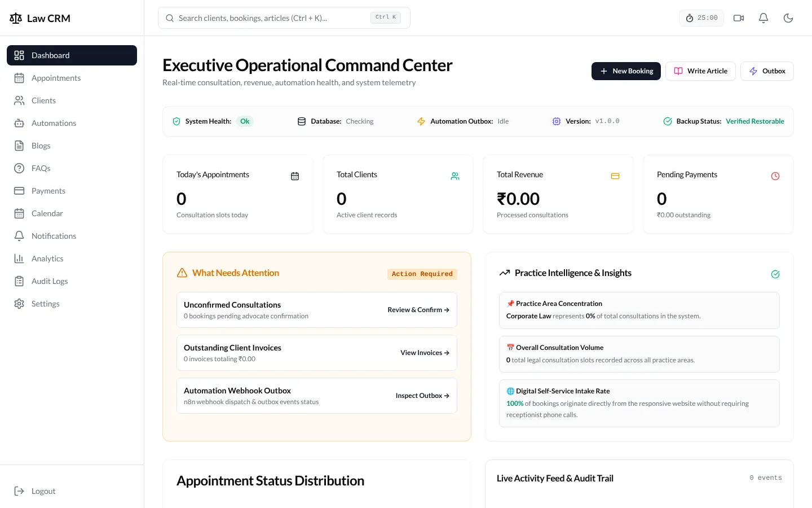Click the Practice Area Concentration insight card
This screenshot has width=812, height=508.
639,310
